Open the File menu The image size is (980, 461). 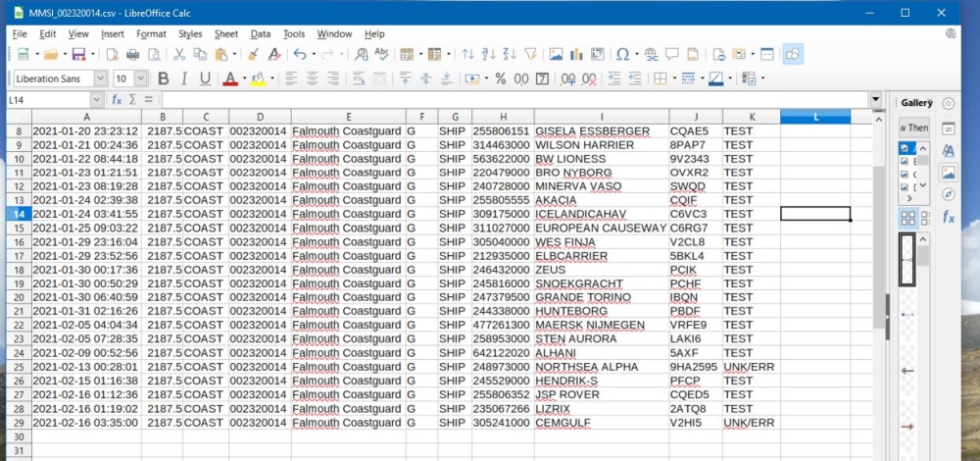click(20, 33)
